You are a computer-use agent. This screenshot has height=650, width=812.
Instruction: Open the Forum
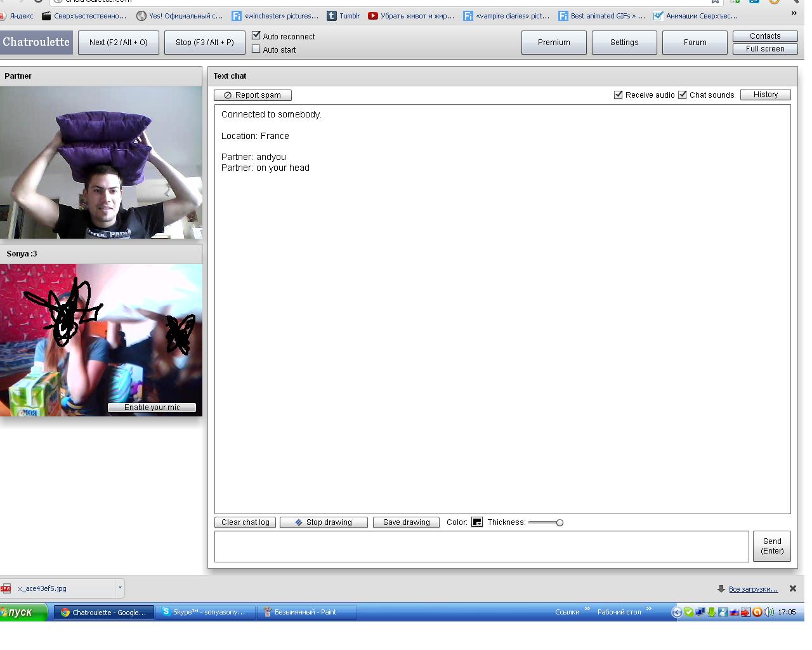[x=695, y=43]
